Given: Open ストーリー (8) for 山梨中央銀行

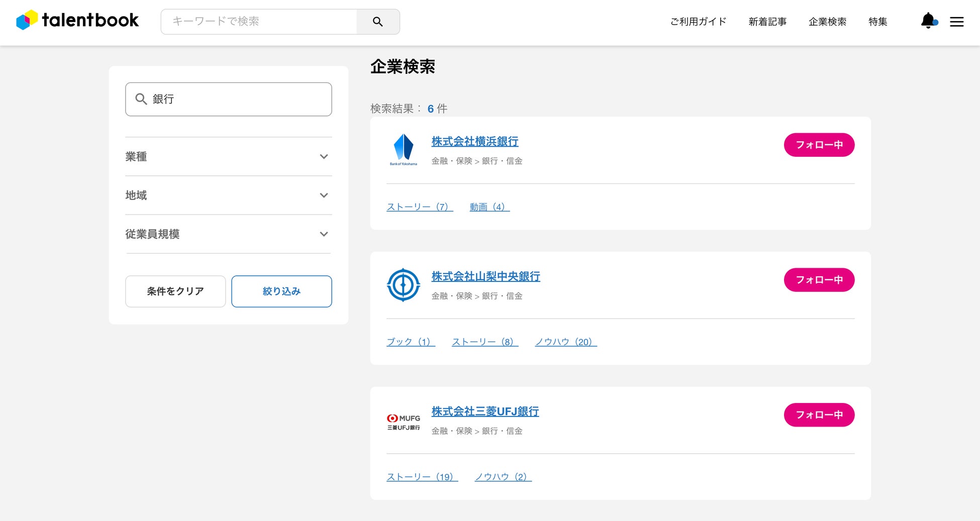Looking at the screenshot, I should [485, 342].
